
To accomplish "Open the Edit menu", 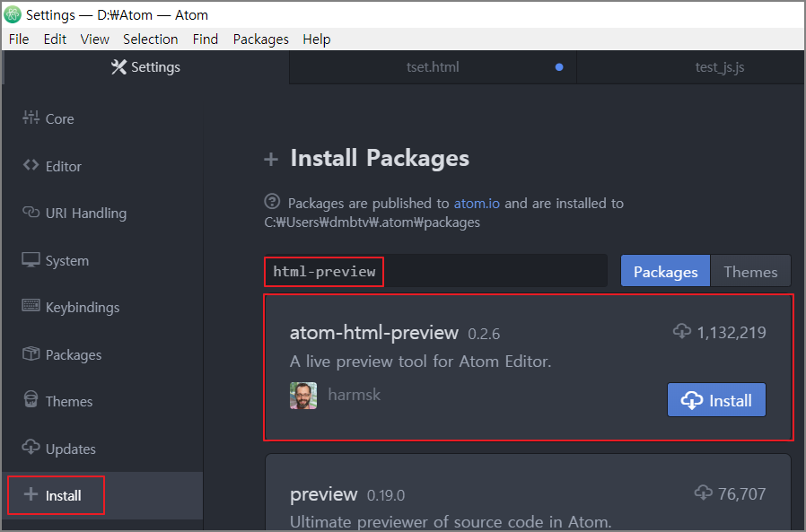I will (x=55, y=39).
